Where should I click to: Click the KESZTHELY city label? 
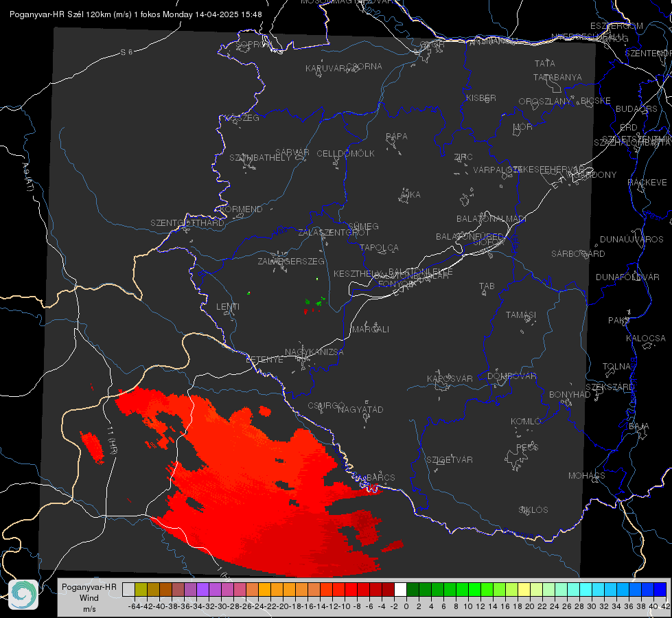pos(358,273)
